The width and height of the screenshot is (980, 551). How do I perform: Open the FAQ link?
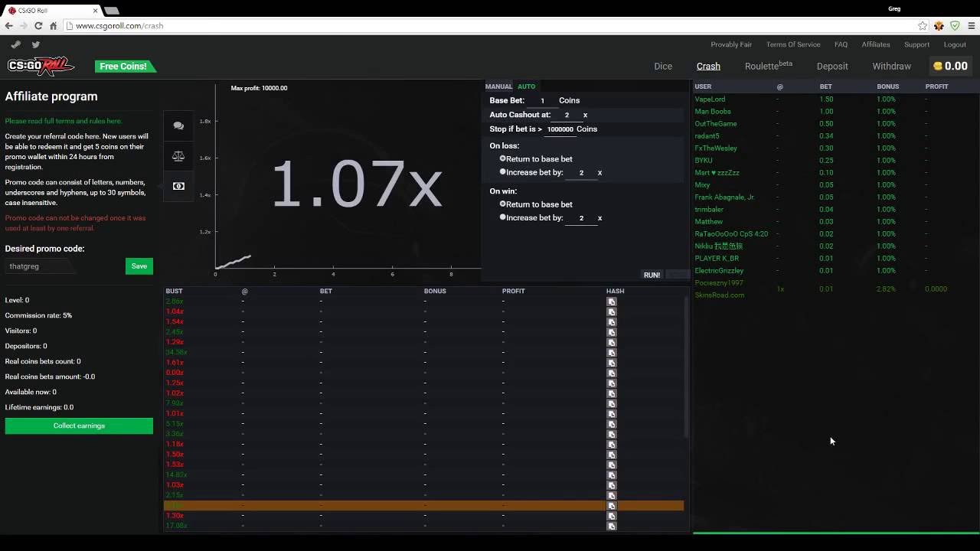pyautogui.click(x=841, y=44)
